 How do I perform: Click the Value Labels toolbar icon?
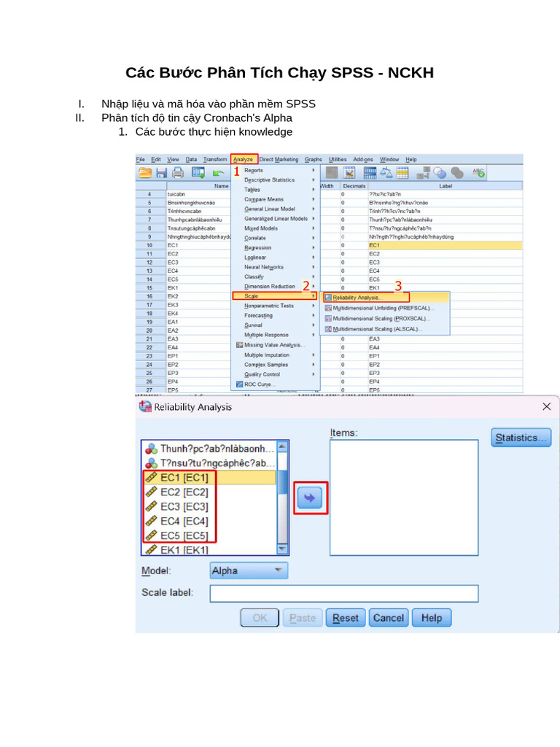[x=424, y=173]
